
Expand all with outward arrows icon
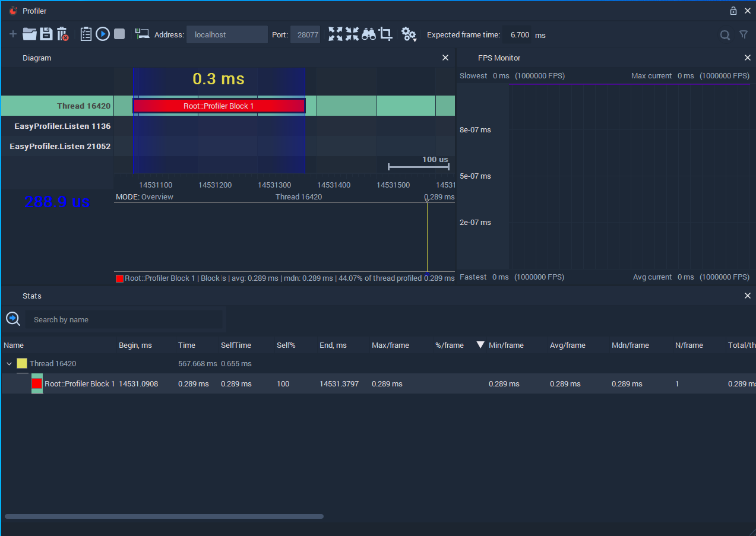[x=336, y=34]
